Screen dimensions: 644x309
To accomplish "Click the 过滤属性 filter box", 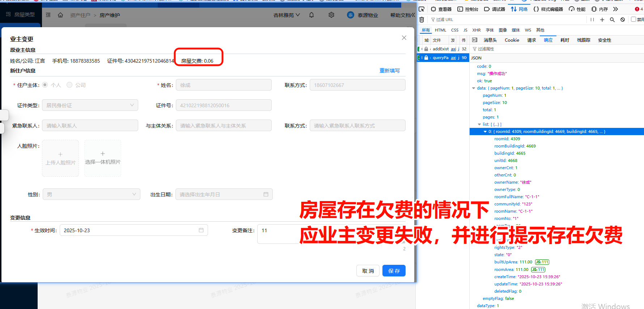I will click(x=557, y=49).
